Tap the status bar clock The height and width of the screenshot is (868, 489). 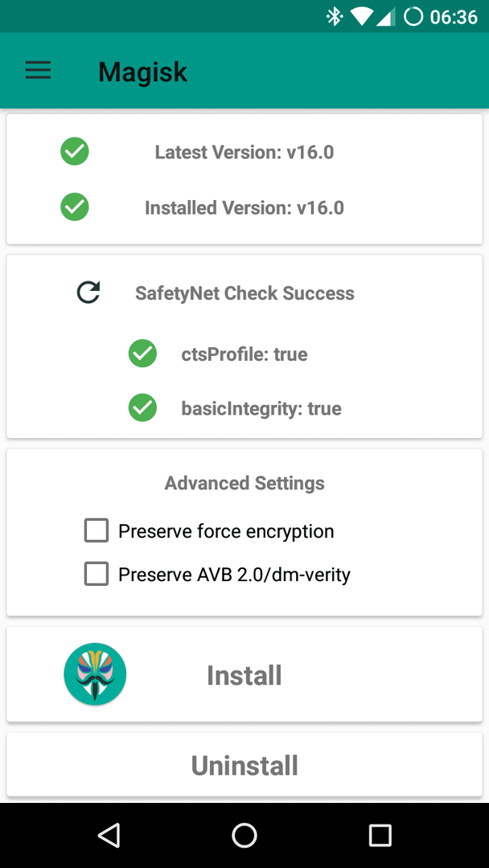point(454,17)
